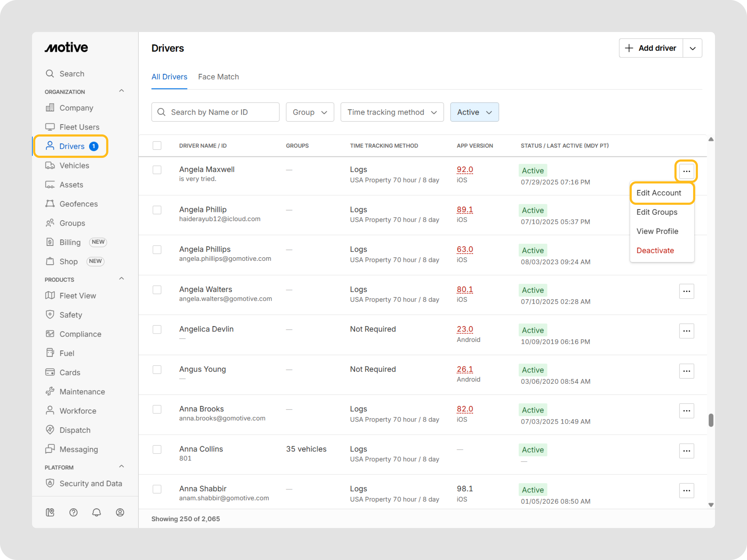This screenshot has height=560, width=747.
Task: Open the notifications bell icon
Action: tap(97, 513)
